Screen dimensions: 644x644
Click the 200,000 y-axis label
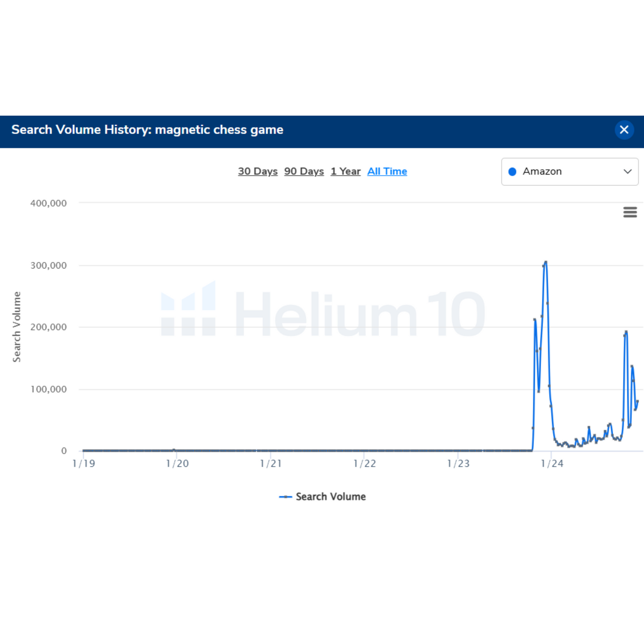[x=49, y=327]
